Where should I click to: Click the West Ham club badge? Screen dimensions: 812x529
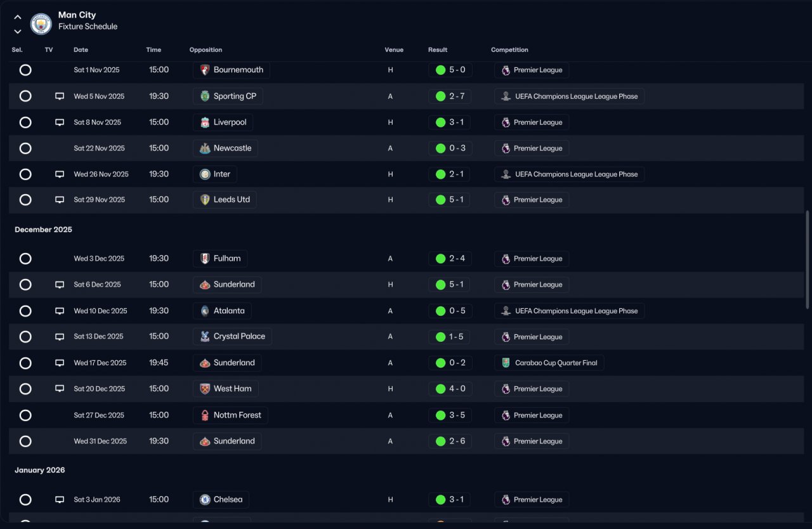pos(205,389)
